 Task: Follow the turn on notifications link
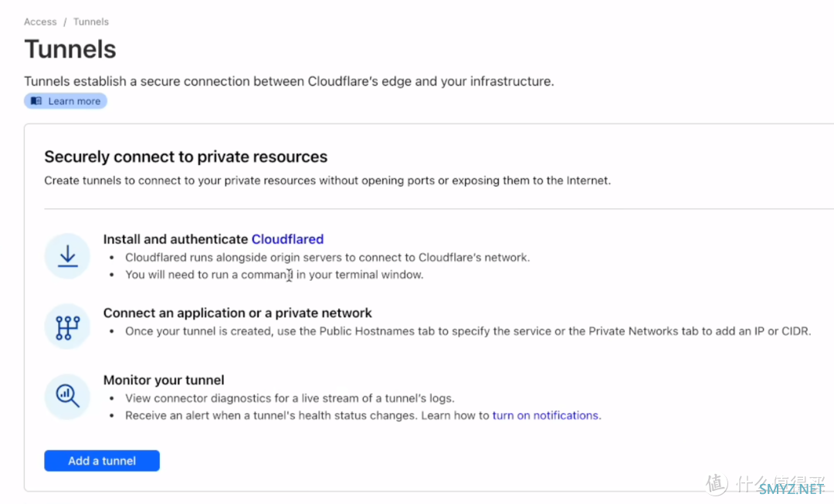(x=546, y=415)
